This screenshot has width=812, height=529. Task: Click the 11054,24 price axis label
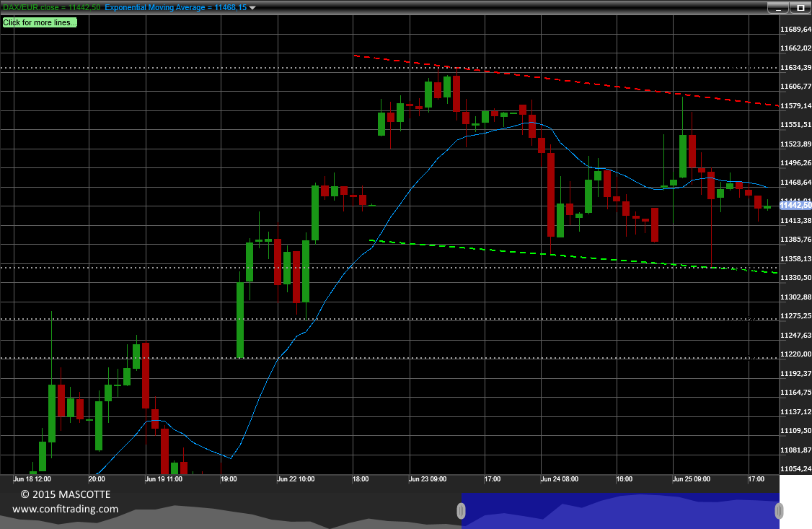click(795, 469)
